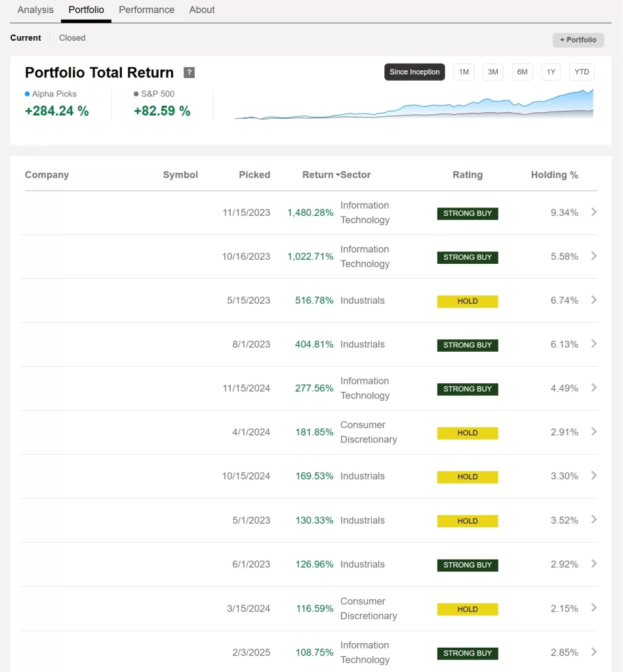Viewport: 623px width, 672px height.
Task: Click chevron on the 404.81% return row
Action: click(x=593, y=344)
